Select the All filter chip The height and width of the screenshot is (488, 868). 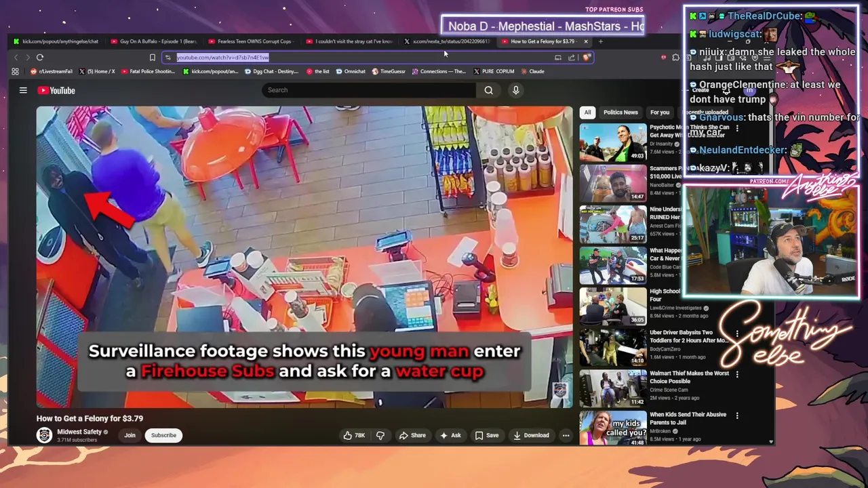(x=587, y=113)
